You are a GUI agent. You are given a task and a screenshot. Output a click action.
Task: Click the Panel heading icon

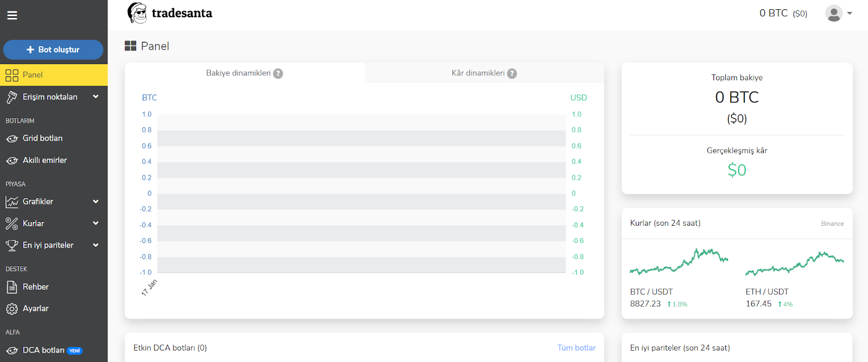tap(130, 46)
